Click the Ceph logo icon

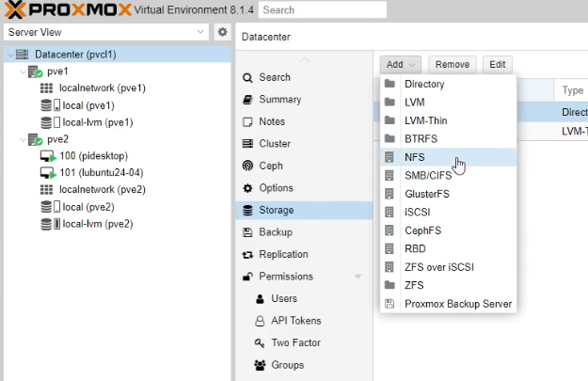[247, 166]
